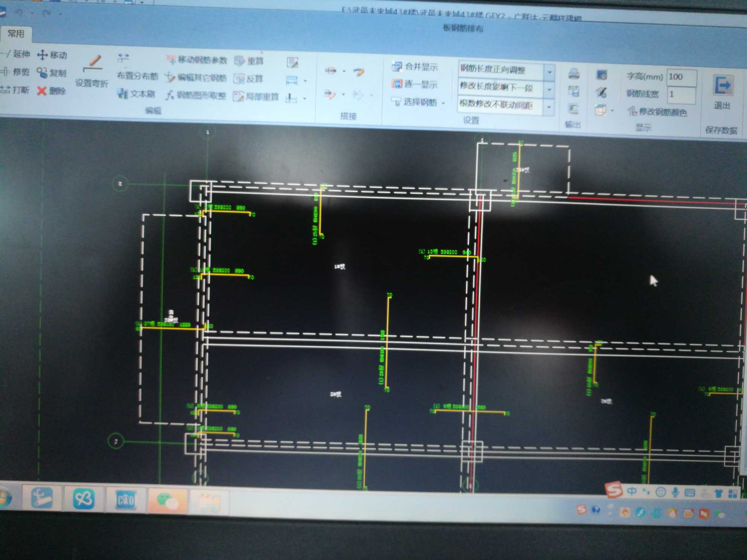Expand the lower-left lap tool dropdown in 搭接
Image resolution: width=747 pixels, height=560 pixels.
point(343,94)
